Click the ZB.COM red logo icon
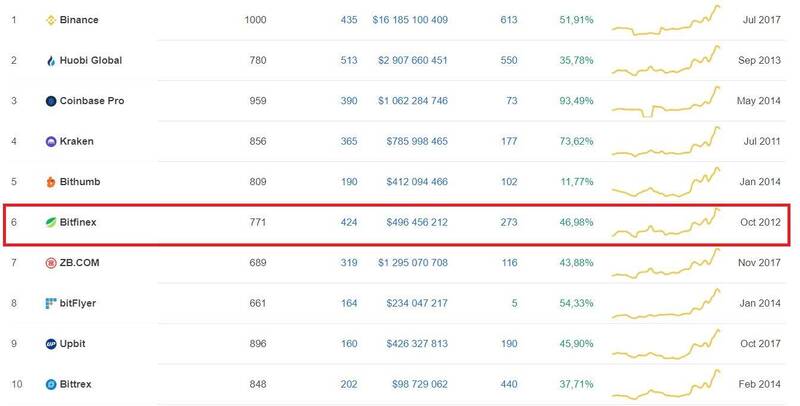Screen dimensions: 800x406 point(51,263)
